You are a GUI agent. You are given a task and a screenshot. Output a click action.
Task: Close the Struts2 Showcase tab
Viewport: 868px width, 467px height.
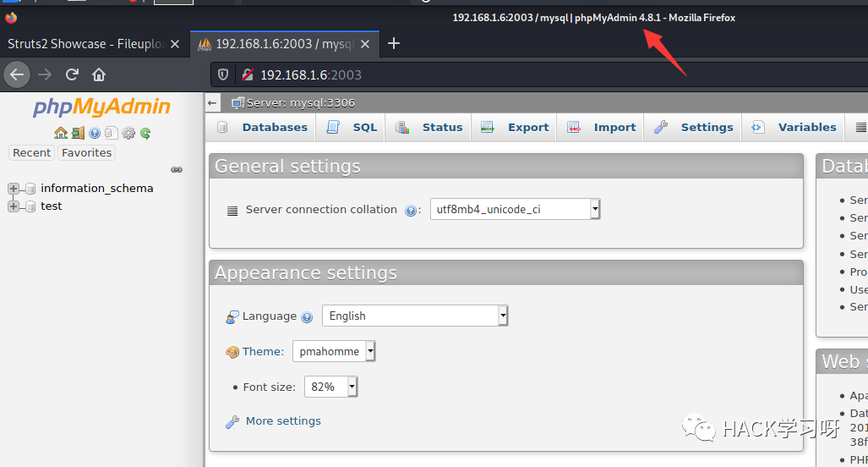click(175, 44)
